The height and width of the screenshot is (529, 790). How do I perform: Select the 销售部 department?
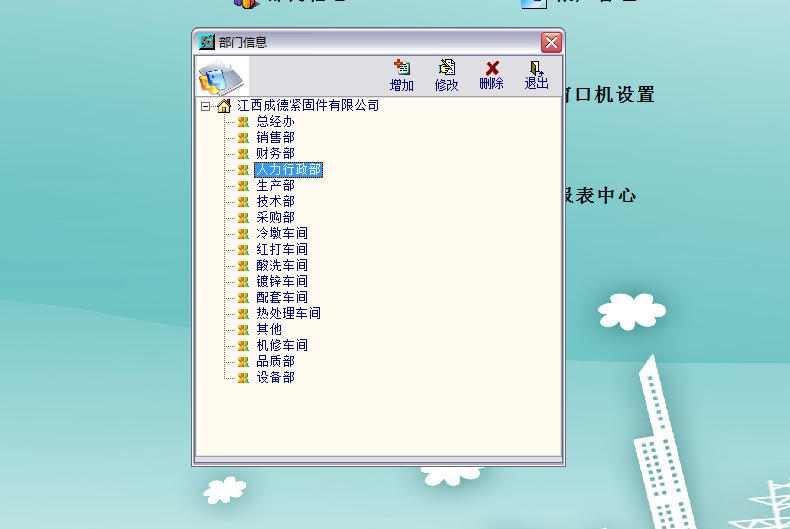275,138
